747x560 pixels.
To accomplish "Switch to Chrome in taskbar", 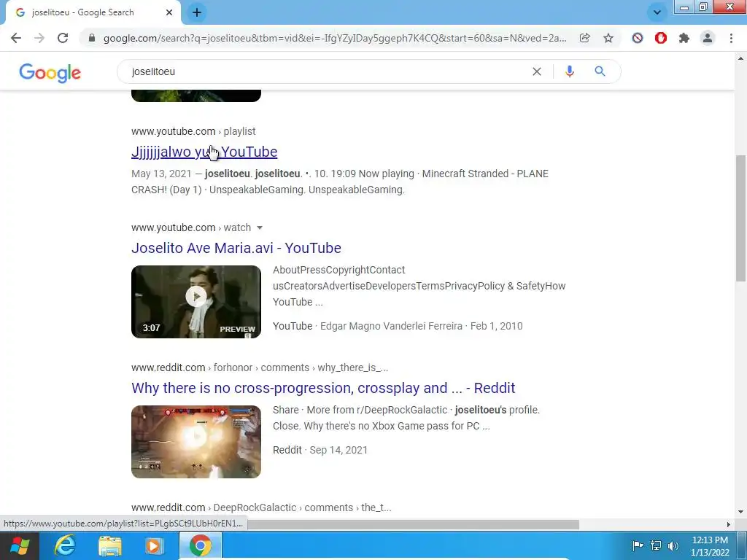I will 201,545.
